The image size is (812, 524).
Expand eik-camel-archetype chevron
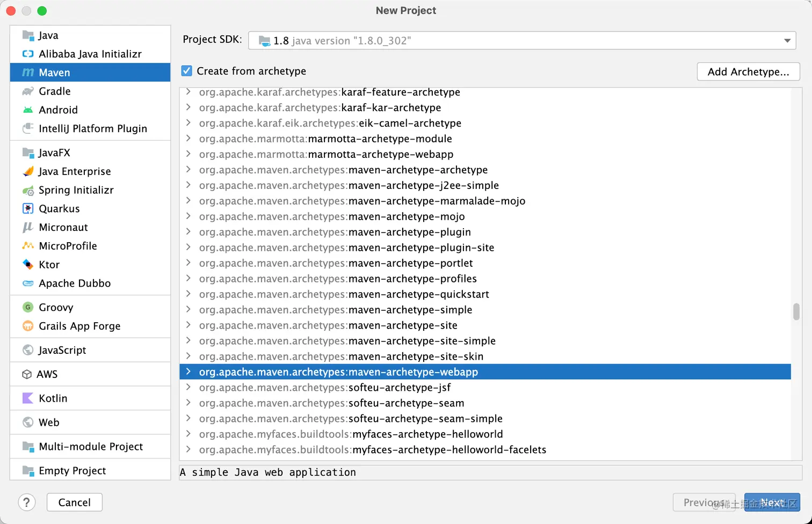tap(188, 123)
